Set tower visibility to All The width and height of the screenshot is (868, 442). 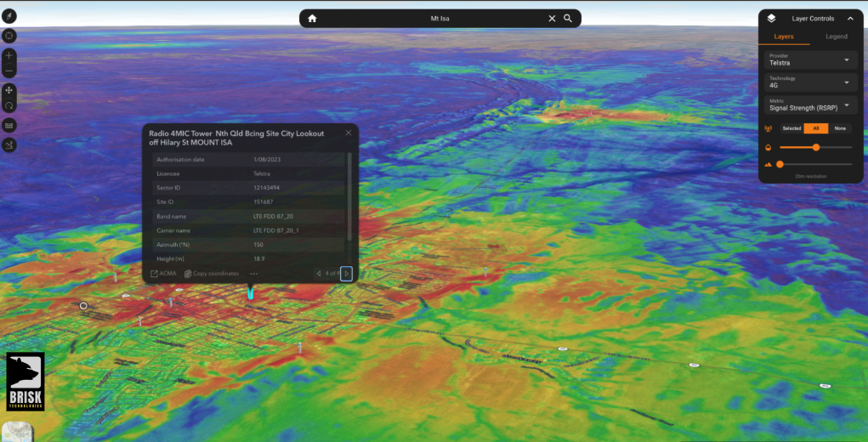click(x=816, y=128)
